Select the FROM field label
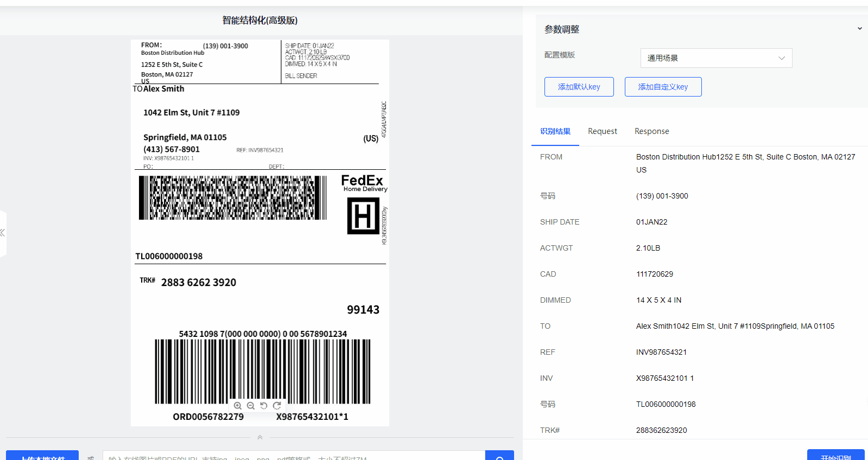The height and width of the screenshot is (460, 868). (551, 157)
